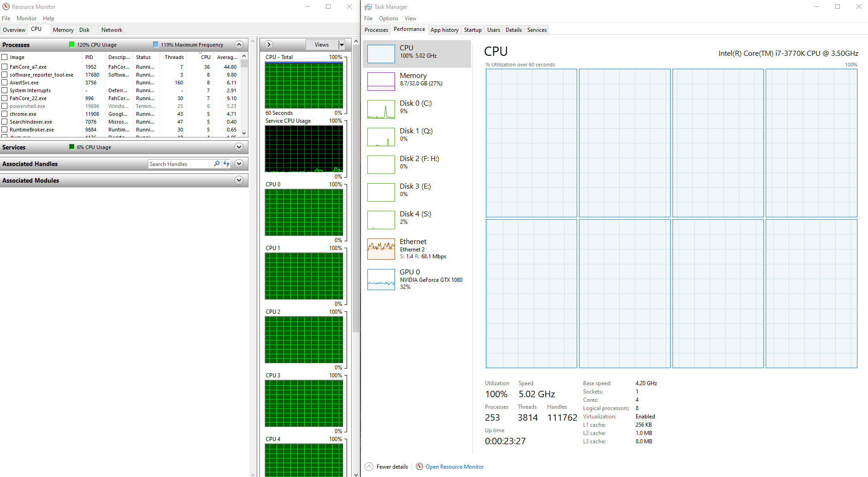
Task: Sort by the PID column header
Action: tap(94, 57)
